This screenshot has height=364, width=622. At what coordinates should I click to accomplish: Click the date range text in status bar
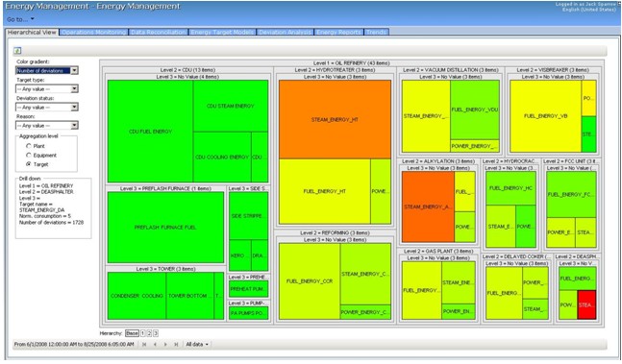pos(74,344)
